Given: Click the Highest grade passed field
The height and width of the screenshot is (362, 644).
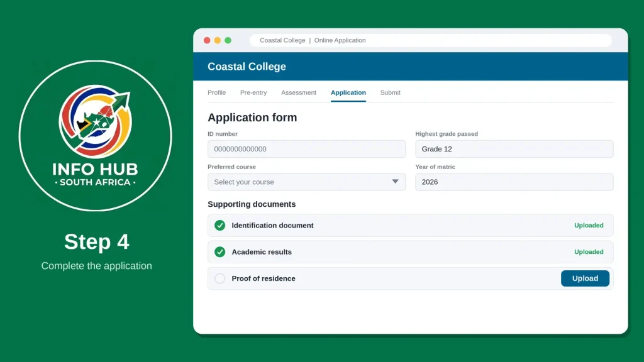Looking at the screenshot, I should click(x=514, y=149).
